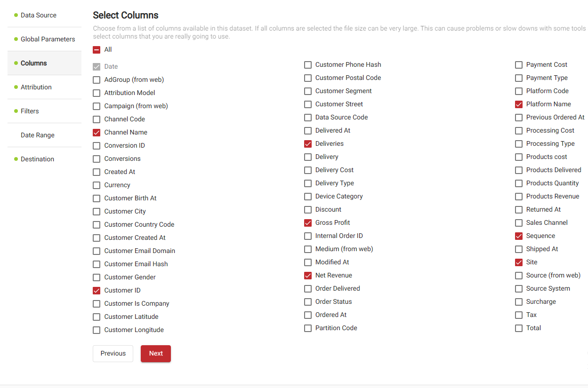Deselect the Customer ID column
The height and width of the screenshot is (388, 588).
pyautogui.click(x=97, y=291)
